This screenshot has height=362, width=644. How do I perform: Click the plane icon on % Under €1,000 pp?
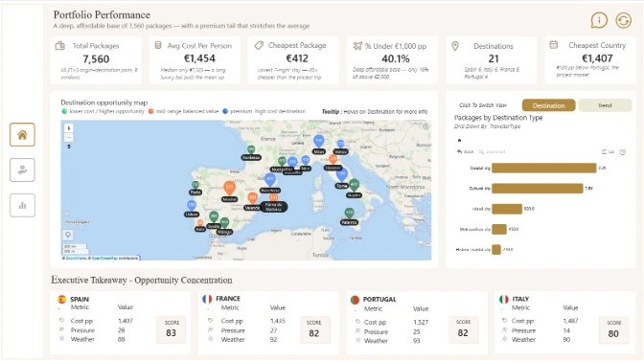pos(357,46)
